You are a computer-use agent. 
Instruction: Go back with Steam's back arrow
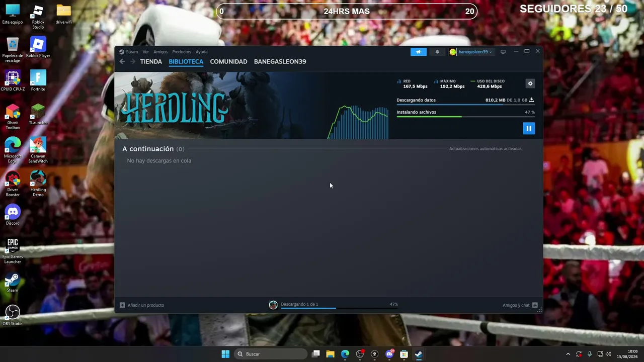click(122, 61)
